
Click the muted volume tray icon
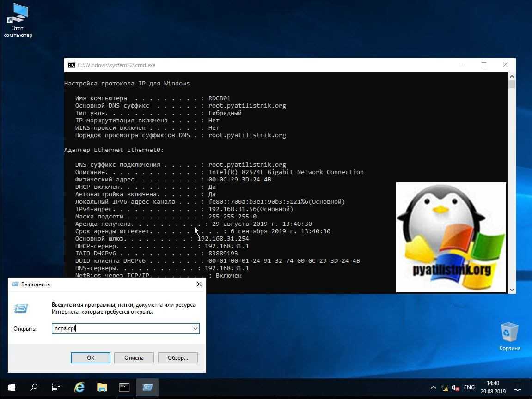(455, 387)
